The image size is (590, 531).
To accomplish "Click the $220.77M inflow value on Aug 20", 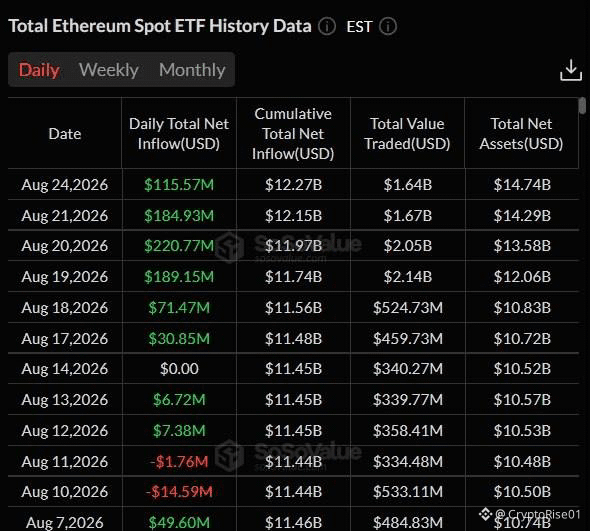I will (x=179, y=246).
